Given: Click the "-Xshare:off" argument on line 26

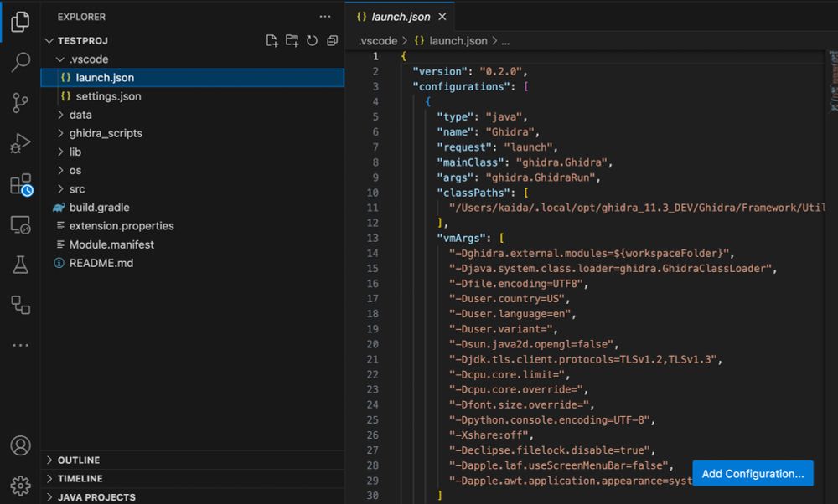Looking at the screenshot, I should [488, 435].
